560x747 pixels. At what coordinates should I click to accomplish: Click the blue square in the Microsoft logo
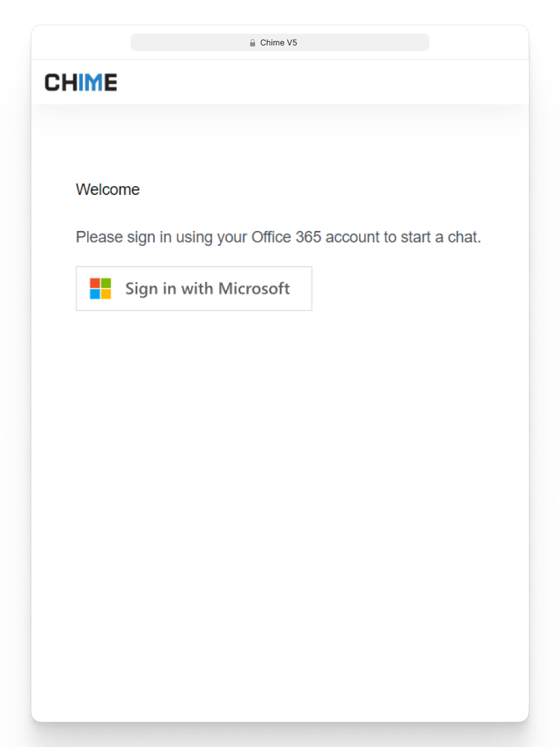(94, 293)
